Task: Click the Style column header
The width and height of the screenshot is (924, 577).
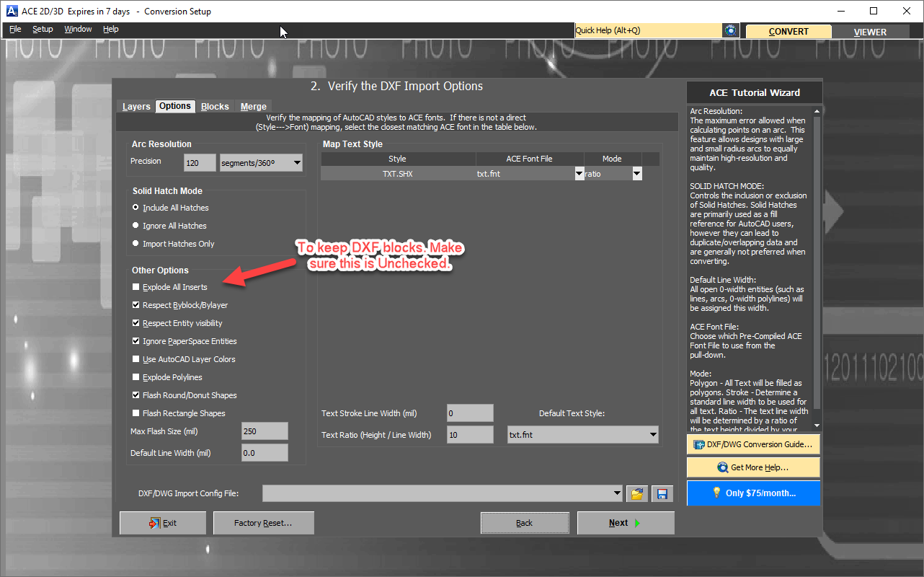Action: 397,159
